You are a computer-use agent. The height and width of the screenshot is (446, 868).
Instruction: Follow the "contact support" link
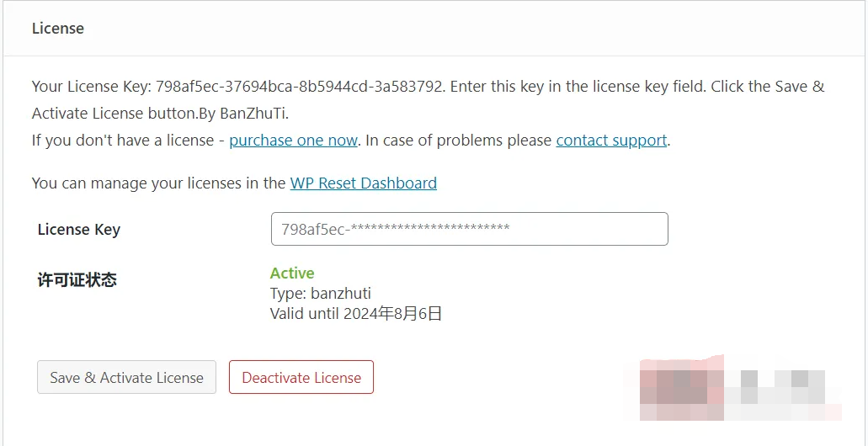click(x=611, y=140)
